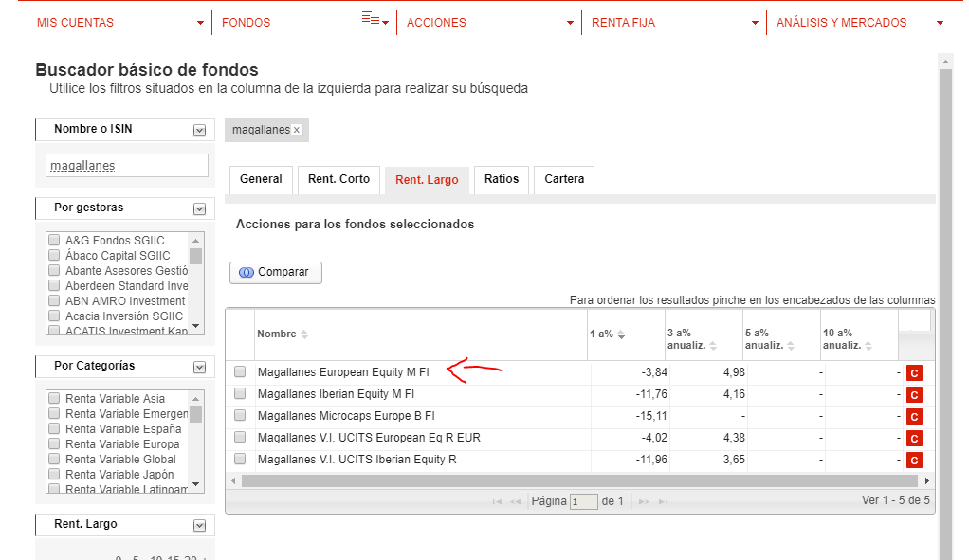Sort results by Nombre column arrows
Screen dimensions: 969x560
point(304,334)
